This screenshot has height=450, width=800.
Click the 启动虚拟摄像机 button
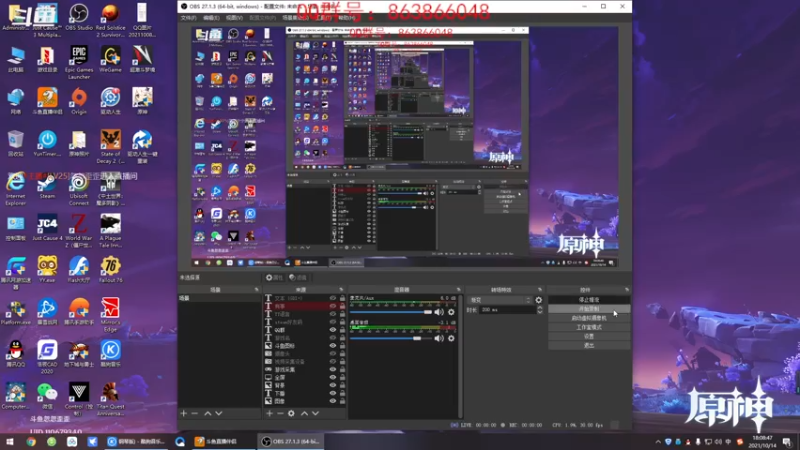point(589,318)
